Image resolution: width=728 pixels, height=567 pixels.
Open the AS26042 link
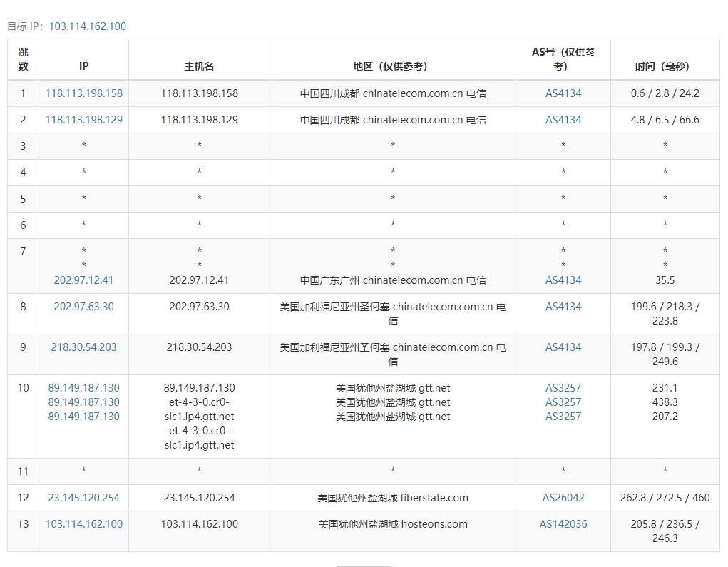pyautogui.click(x=563, y=498)
